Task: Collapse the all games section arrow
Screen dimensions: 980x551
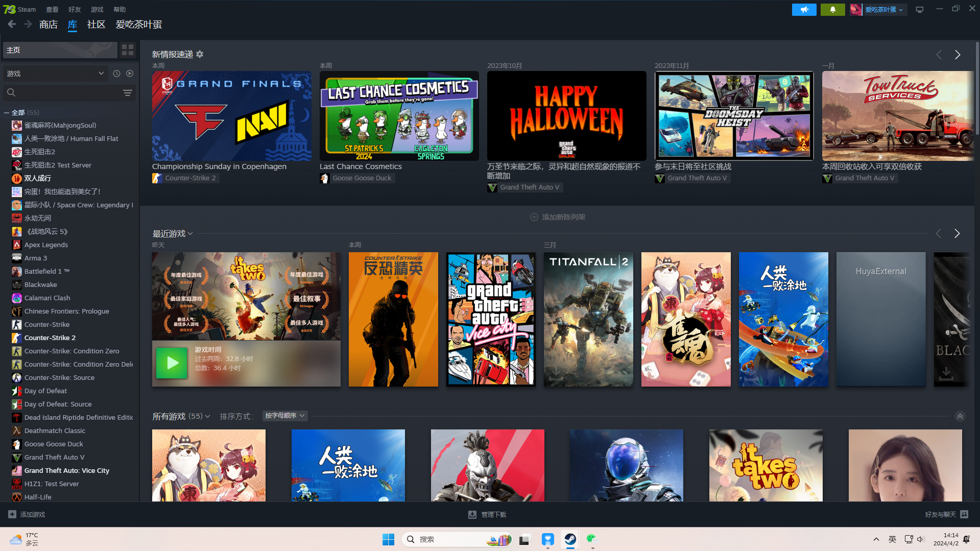Action: [960, 416]
